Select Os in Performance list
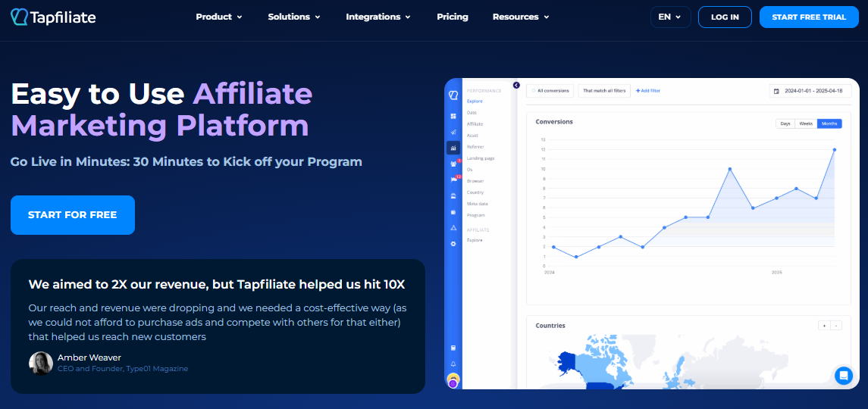 pos(469,170)
